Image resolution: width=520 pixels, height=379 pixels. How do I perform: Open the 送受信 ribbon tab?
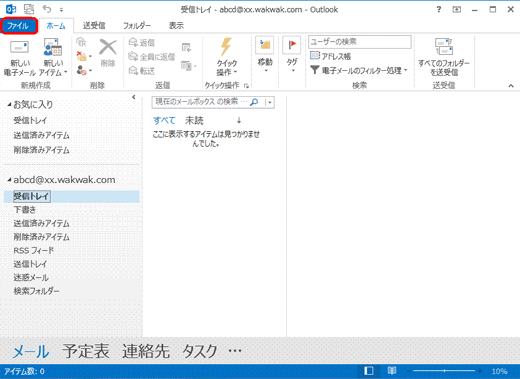(x=94, y=26)
